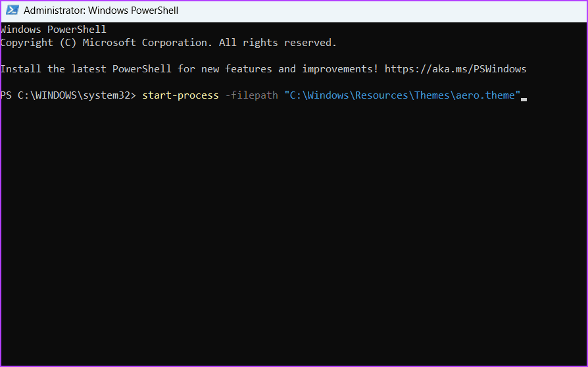
Task: Click the blinking cursor after the command
Action: click(x=524, y=99)
